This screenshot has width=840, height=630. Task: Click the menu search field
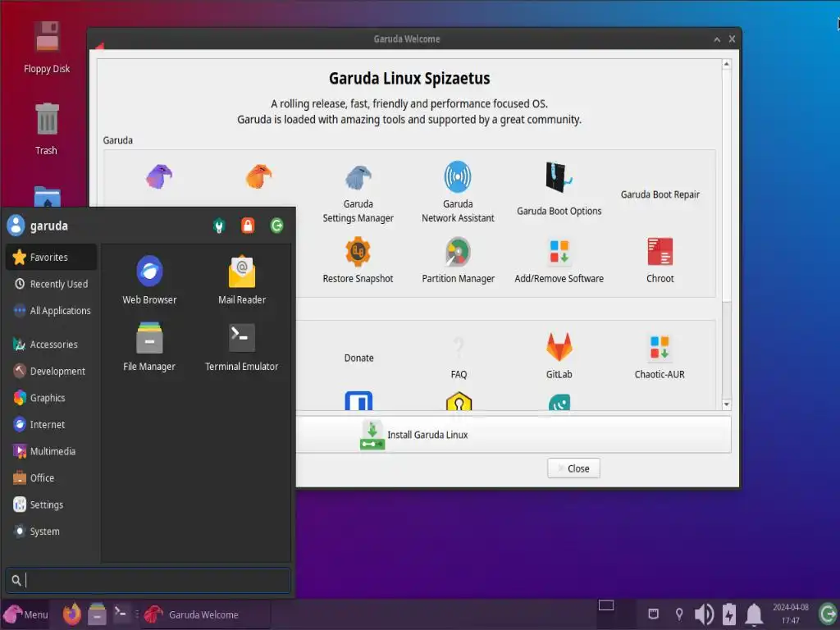pos(148,580)
